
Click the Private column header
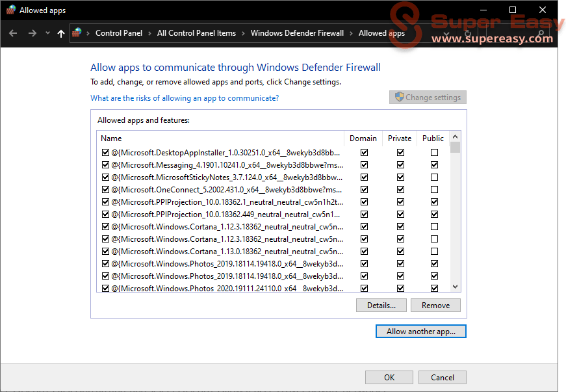pos(400,138)
